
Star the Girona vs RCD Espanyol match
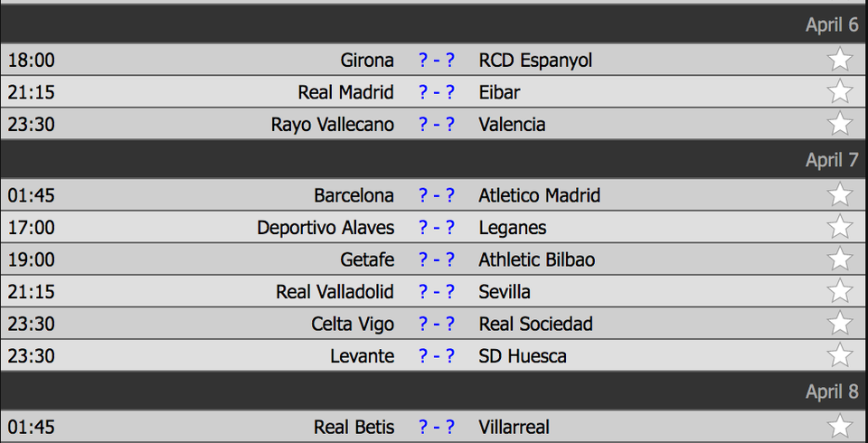click(x=840, y=60)
